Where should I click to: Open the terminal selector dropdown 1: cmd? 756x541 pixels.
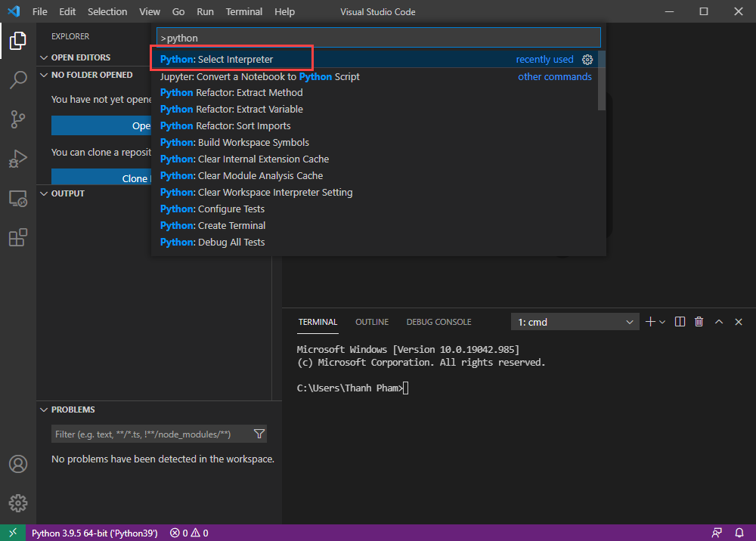(x=575, y=322)
